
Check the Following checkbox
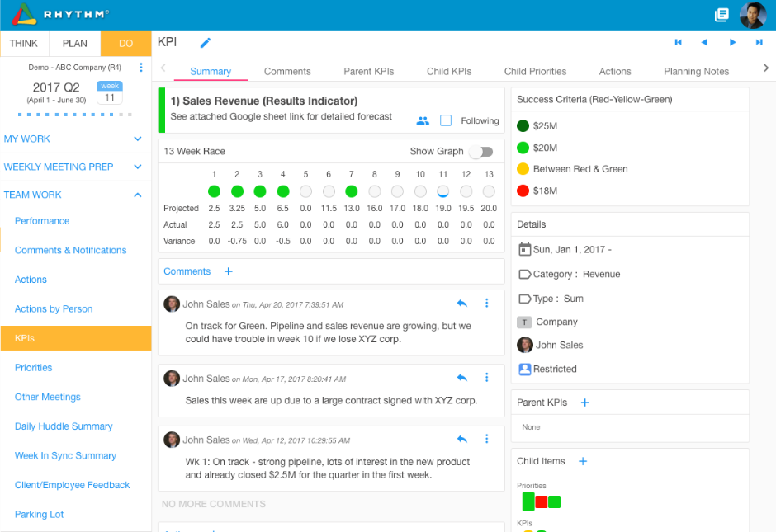tap(446, 120)
